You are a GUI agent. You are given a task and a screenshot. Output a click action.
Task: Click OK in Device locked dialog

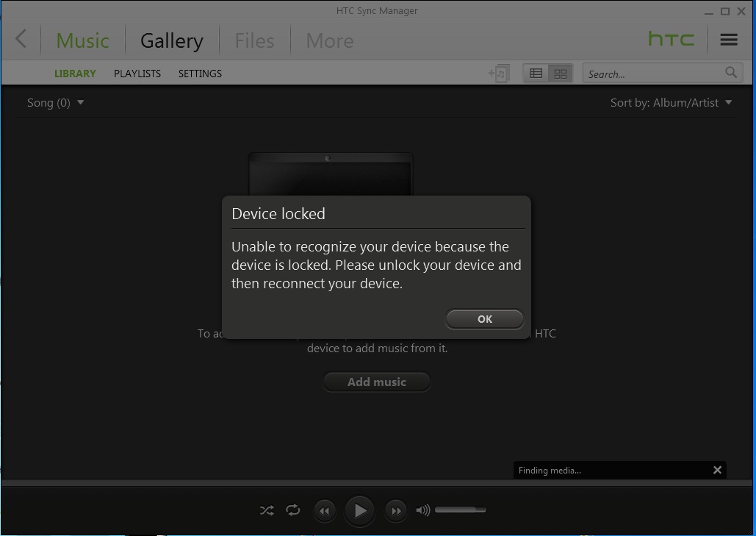pyautogui.click(x=485, y=319)
